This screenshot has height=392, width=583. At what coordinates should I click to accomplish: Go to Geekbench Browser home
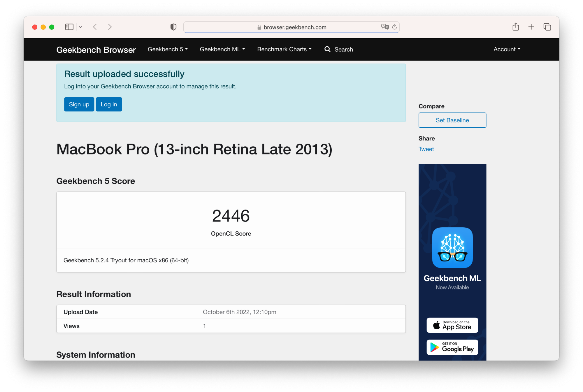[96, 50]
